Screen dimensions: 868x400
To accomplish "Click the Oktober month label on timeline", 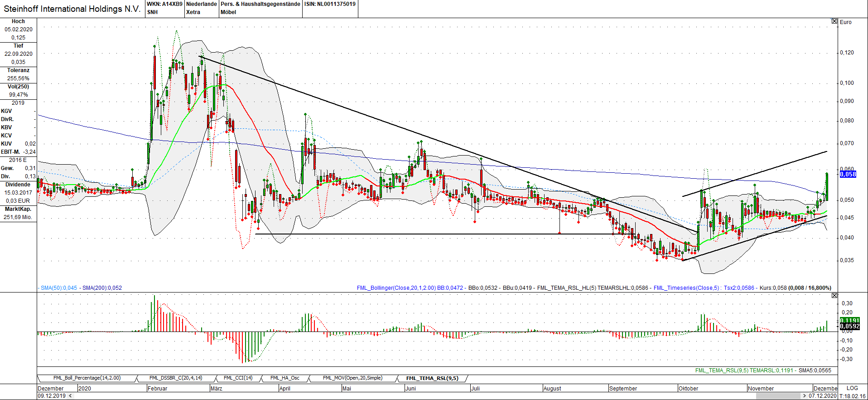I will coord(688,389).
